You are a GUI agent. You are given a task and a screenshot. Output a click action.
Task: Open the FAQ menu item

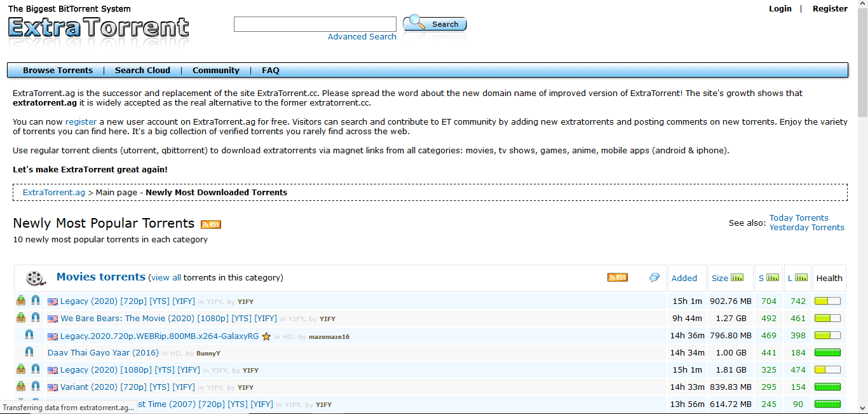pyautogui.click(x=271, y=71)
